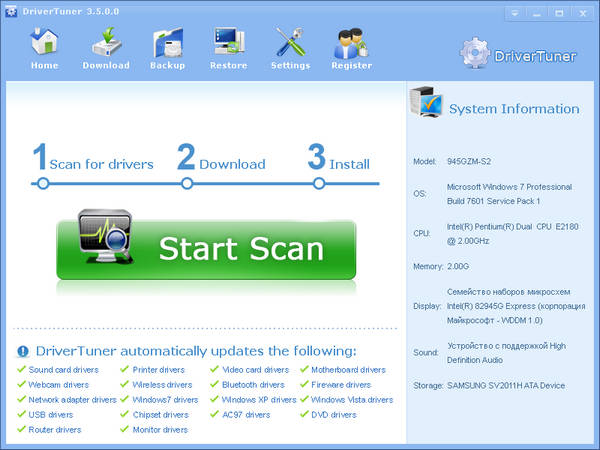Open the Home section icon

[x=44, y=44]
